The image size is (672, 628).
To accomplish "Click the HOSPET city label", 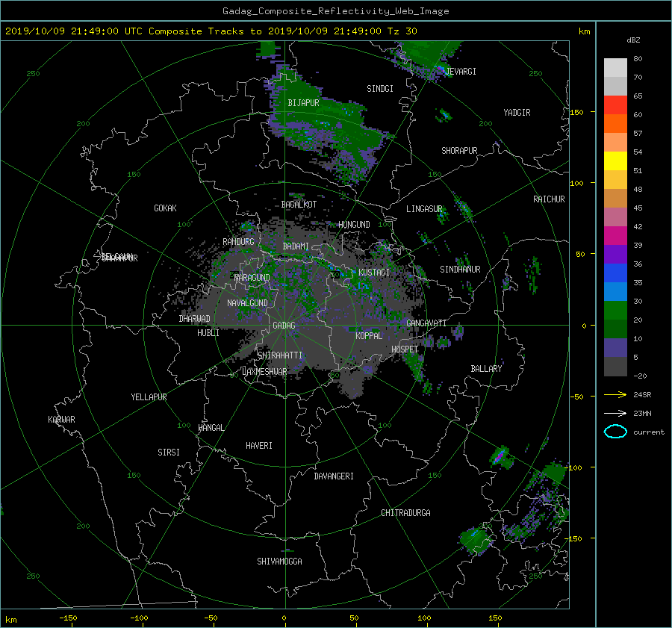I will pos(405,349).
